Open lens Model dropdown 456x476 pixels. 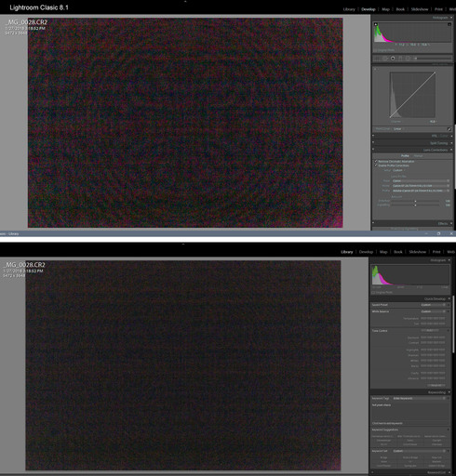421,186
